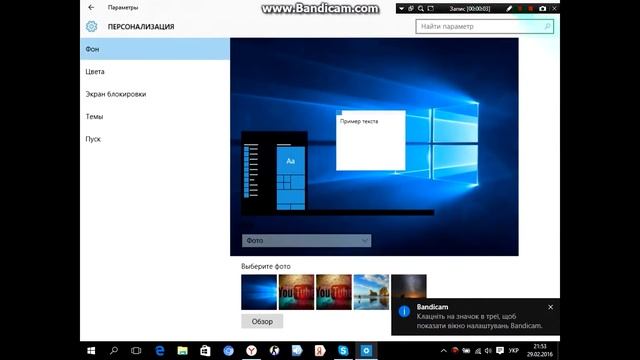
Task: Click the Персонализация gear icon
Action: [91, 27]
